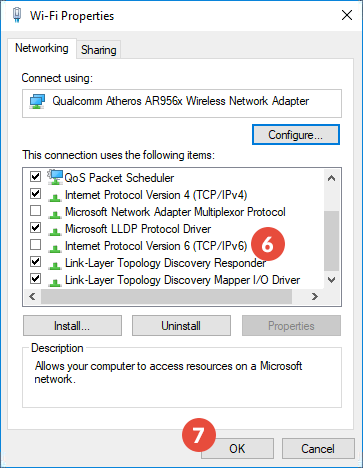Click the list scroll up arrow
Image resolution: width=363 pixels, height=468 pixels.
(331, 178)
